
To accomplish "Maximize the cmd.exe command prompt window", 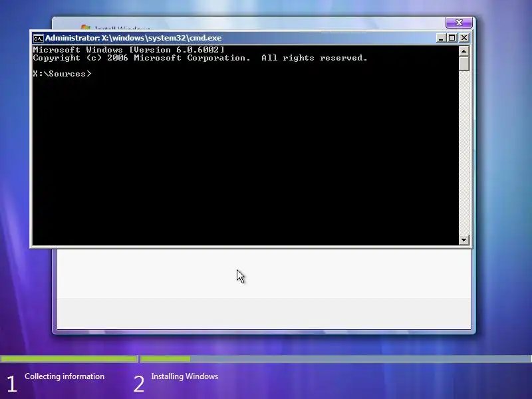I will pos(452,38).
